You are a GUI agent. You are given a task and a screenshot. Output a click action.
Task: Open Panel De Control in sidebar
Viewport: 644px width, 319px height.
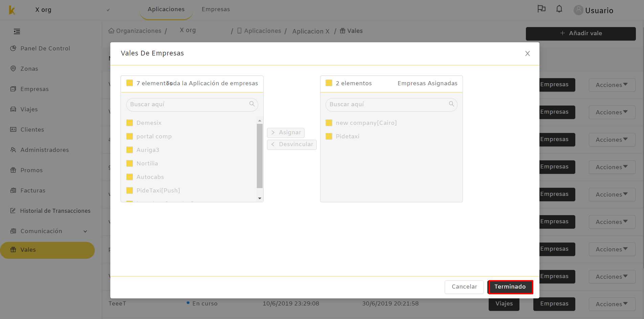tap(45, 48)
